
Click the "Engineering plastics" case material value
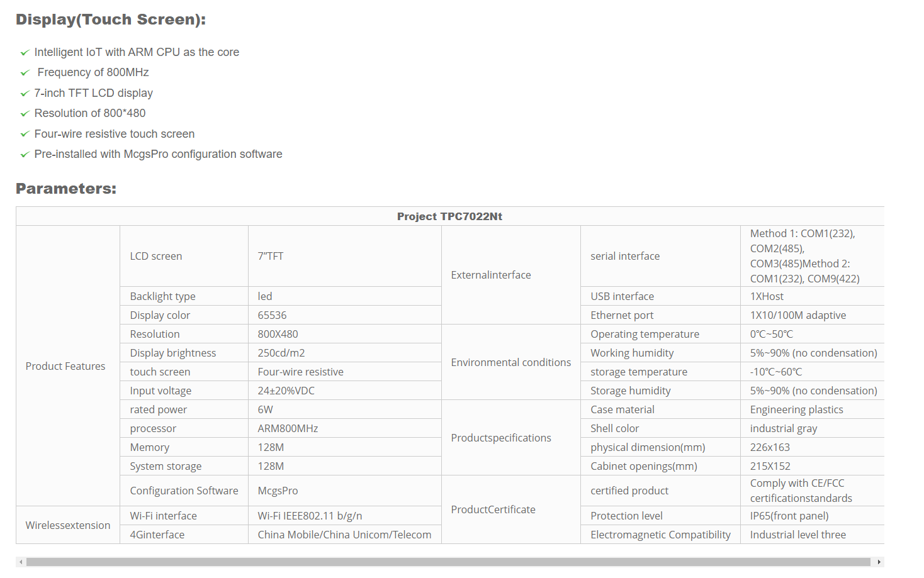(x=796, y=409)
